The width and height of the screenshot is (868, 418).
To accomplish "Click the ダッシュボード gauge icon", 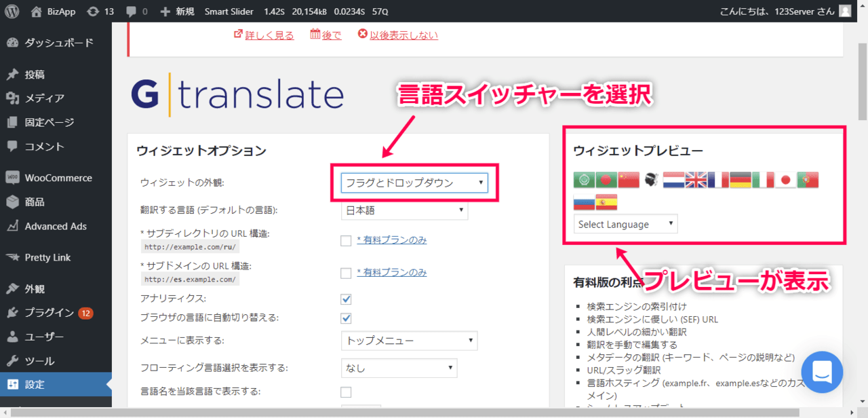I will (x=12, y=43).
